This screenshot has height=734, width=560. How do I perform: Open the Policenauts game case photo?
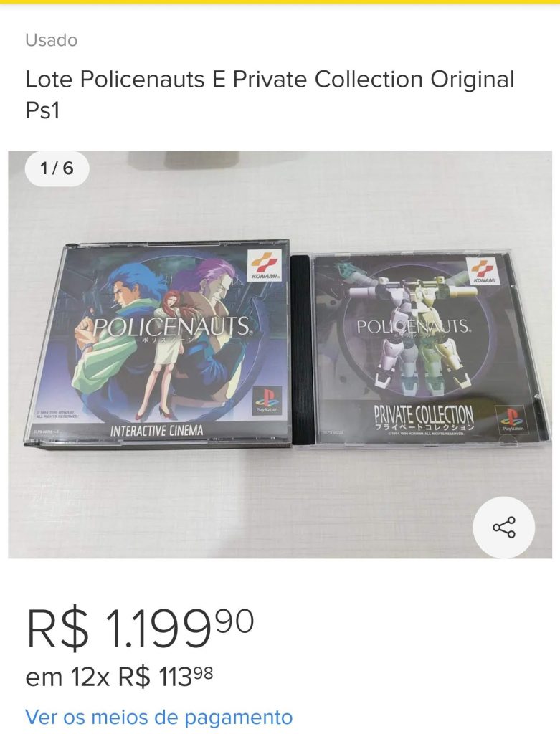[157, 344]
